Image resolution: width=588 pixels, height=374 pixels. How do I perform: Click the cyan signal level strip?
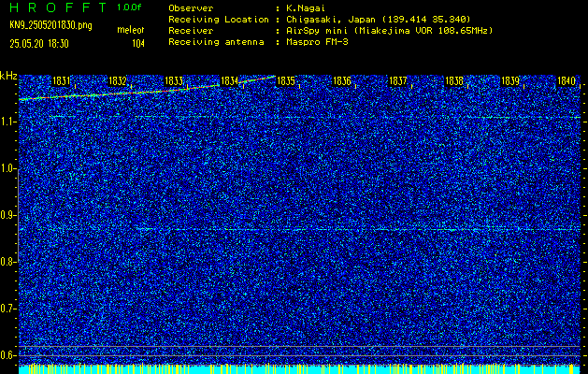299,370
